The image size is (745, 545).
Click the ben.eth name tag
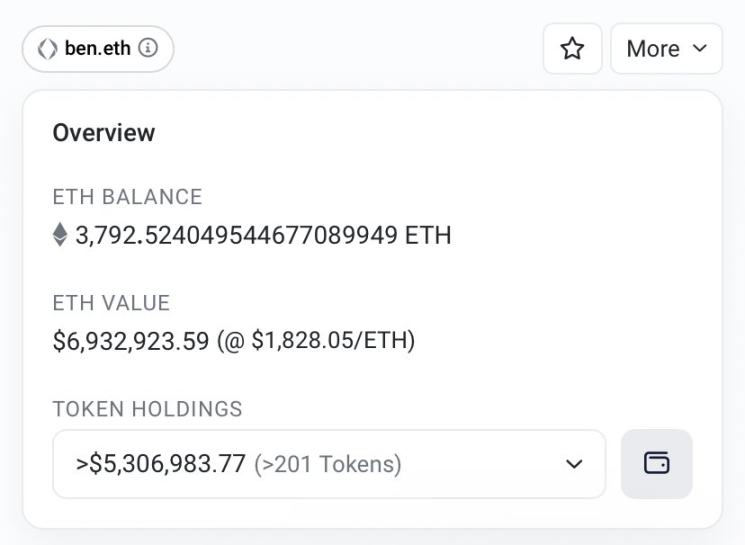pyautogui.click(x=97, y=48)
